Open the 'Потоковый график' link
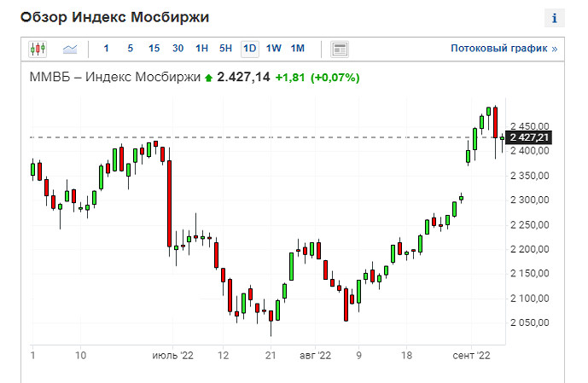Viewport: 588px width, 383px height. pyautogui.click(x=504, y=49)
